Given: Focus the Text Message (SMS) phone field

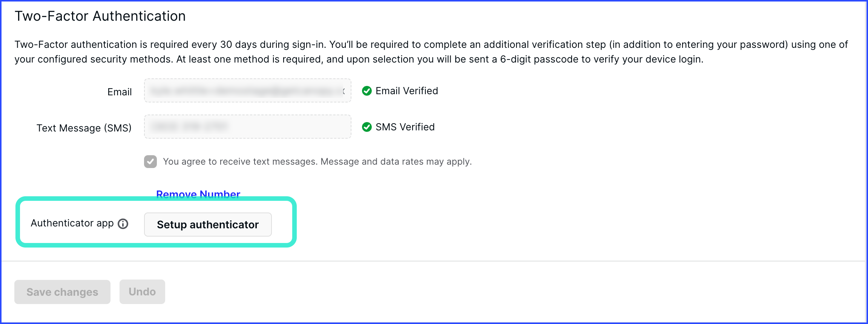Looking at the screenshot, I should (248, 127).
